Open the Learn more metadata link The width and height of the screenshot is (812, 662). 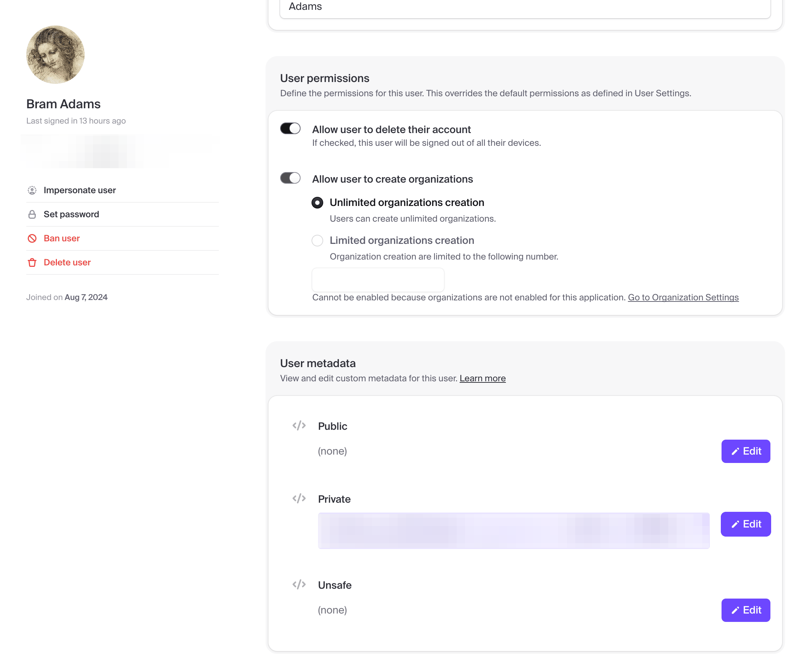pos(482,378)
